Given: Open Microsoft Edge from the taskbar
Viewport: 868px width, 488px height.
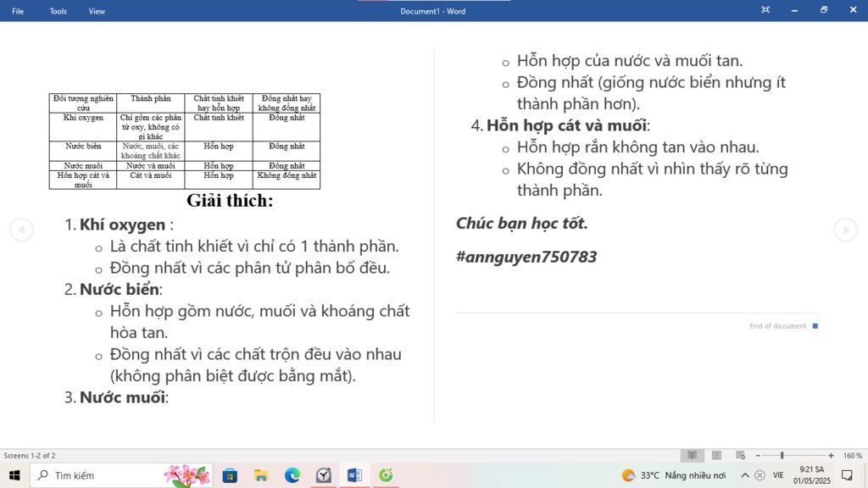Looking at the screenshot, I should coord(292,475).
